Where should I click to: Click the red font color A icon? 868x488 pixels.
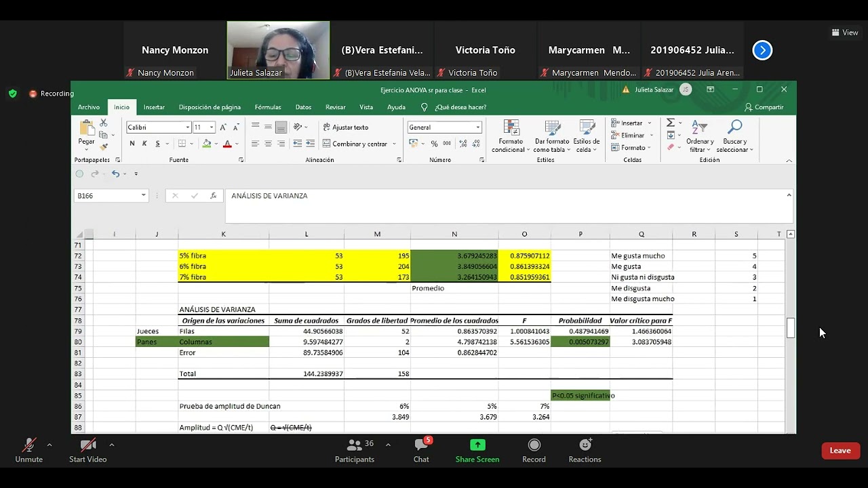click(227, 144)
